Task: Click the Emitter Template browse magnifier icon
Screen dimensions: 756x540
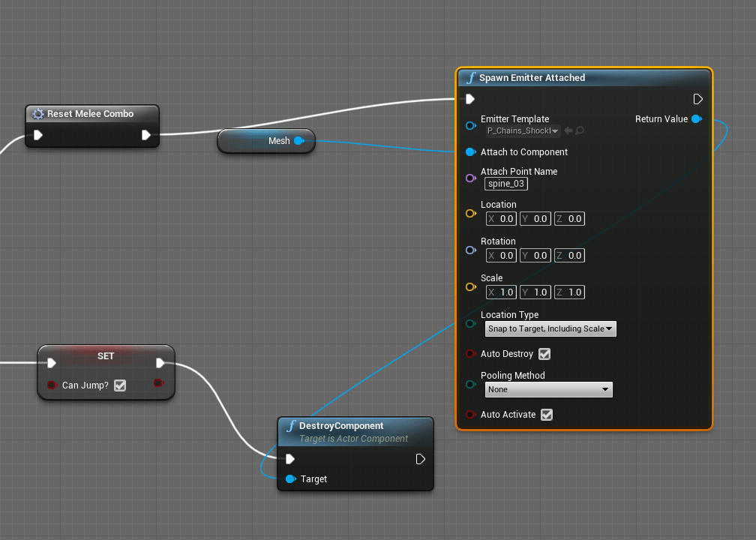Action: [580, 131]
